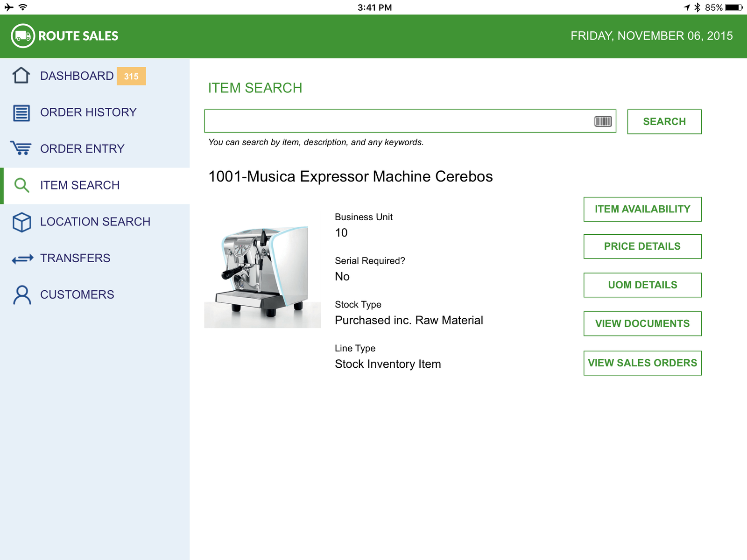Click the Order Entry shopping cart icon
This screenshot has width=747, height=560.
[21, 148]
